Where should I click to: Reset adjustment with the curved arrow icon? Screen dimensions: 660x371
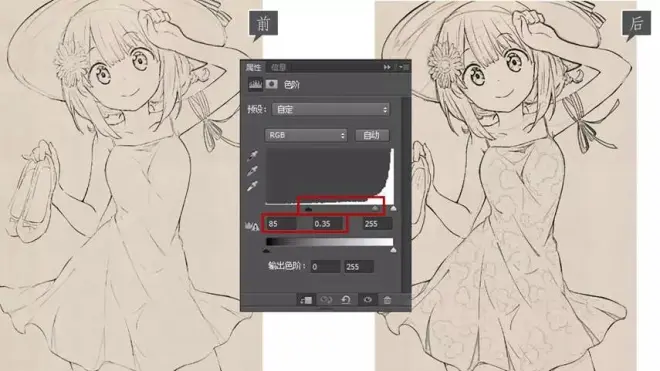pyautogui.click(x=346, y=300)
